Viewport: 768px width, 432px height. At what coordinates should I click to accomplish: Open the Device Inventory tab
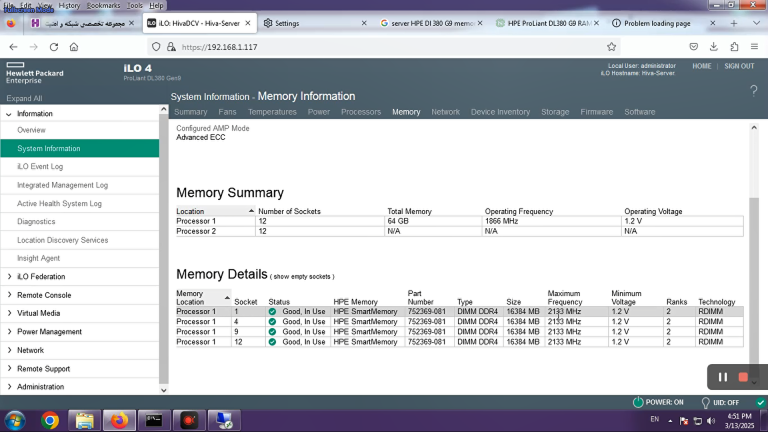click(500, 112)
